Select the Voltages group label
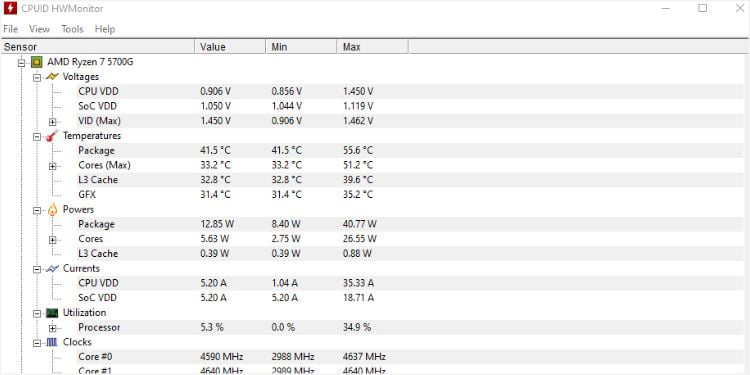 (81, 77)
